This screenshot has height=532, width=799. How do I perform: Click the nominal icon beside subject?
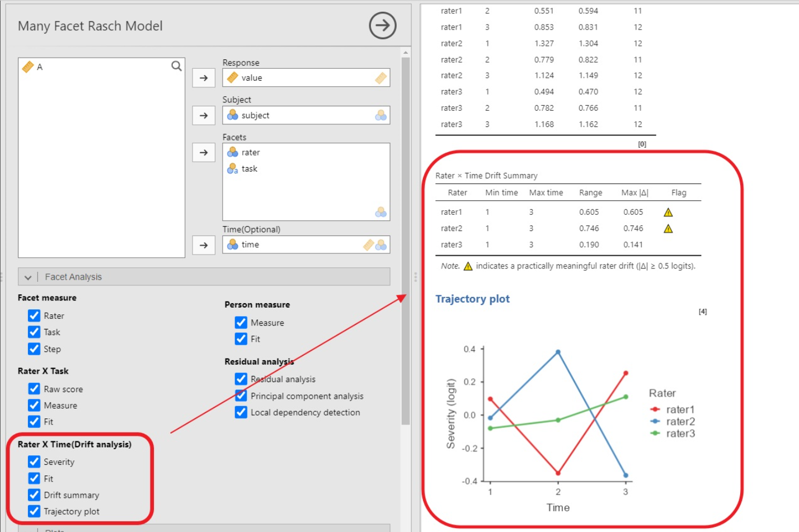coord(233,115)
